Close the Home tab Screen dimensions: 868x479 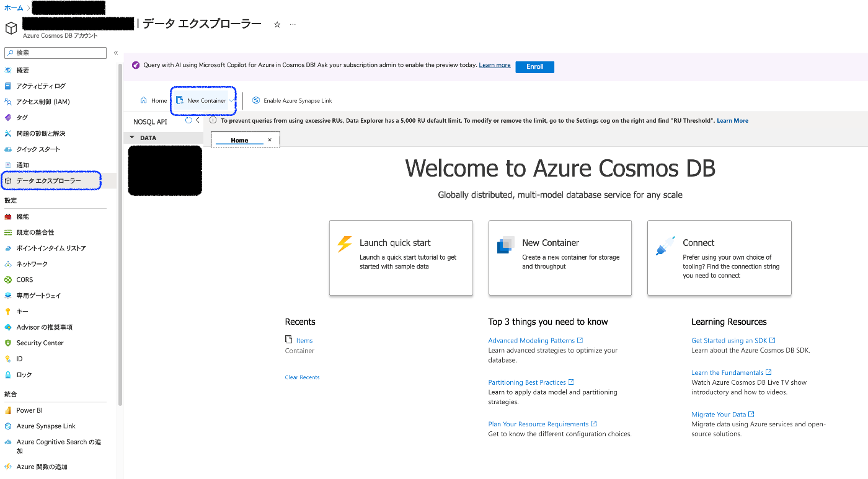(x=270, y=140)
